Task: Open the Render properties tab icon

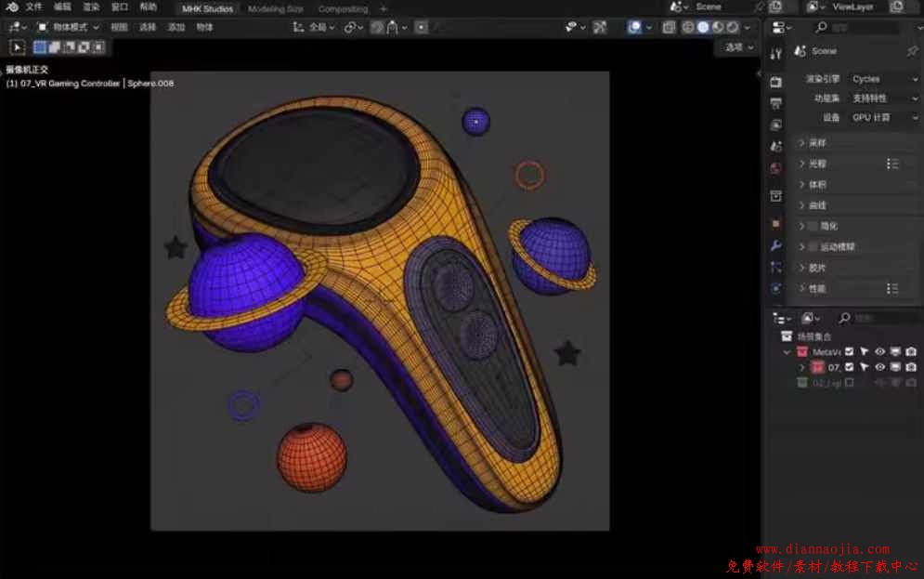Action: click(776, 82)
